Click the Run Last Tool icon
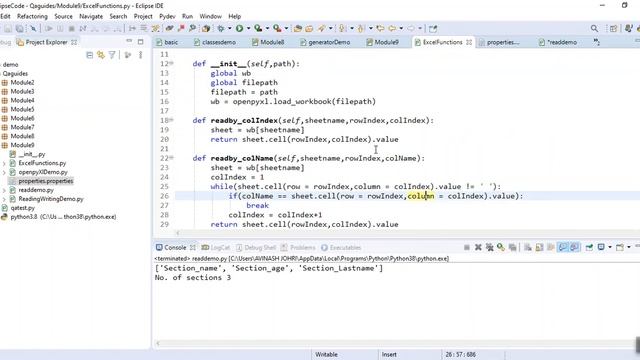Image resolution: width=640 pixels, height=360 pixels. (277, 29)
